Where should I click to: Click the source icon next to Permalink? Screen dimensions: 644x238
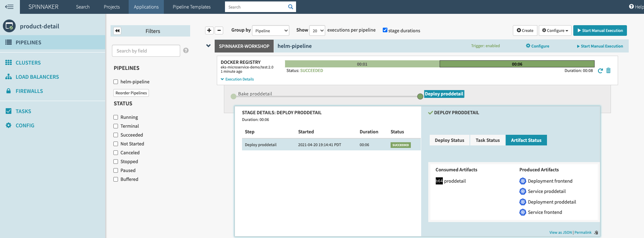[x=596, y=233]
